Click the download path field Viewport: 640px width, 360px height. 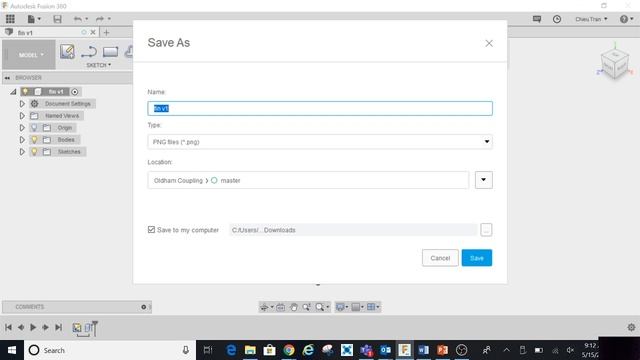(x=353, y=230)
